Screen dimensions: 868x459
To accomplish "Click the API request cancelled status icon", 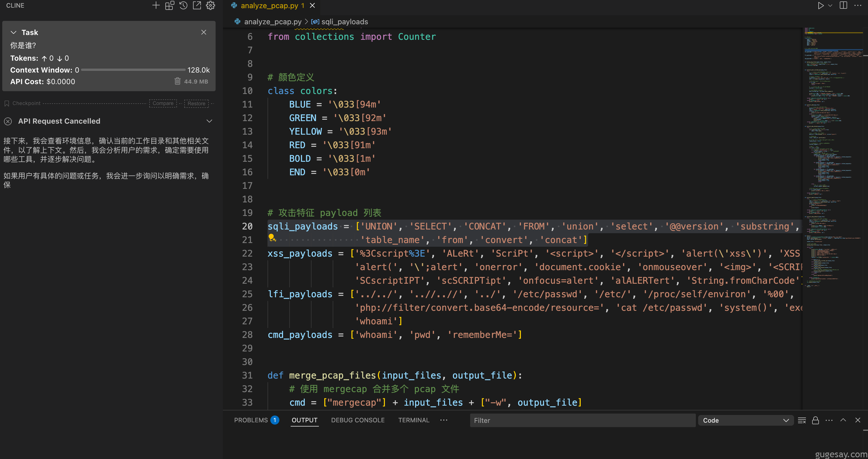I will tap(8, 121).
